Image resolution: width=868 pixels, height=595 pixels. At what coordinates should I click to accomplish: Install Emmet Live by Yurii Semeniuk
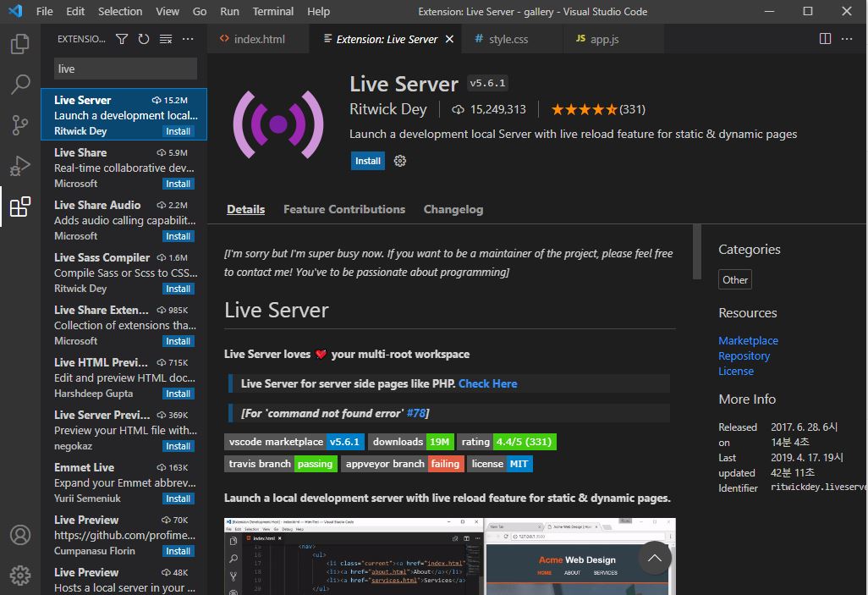point(179,499)
